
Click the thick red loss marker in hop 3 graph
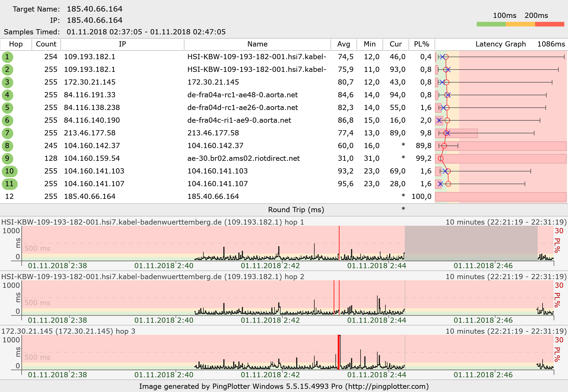point(339,352)
